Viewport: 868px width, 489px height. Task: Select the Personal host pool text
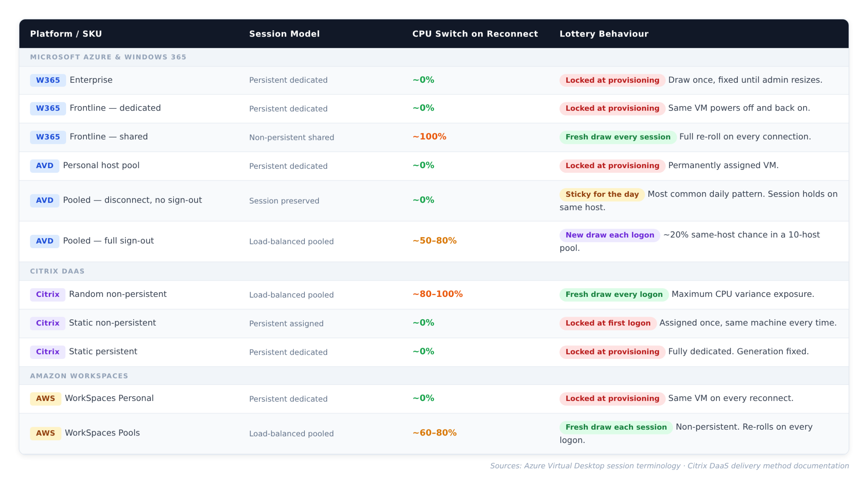tap(101, 165)
